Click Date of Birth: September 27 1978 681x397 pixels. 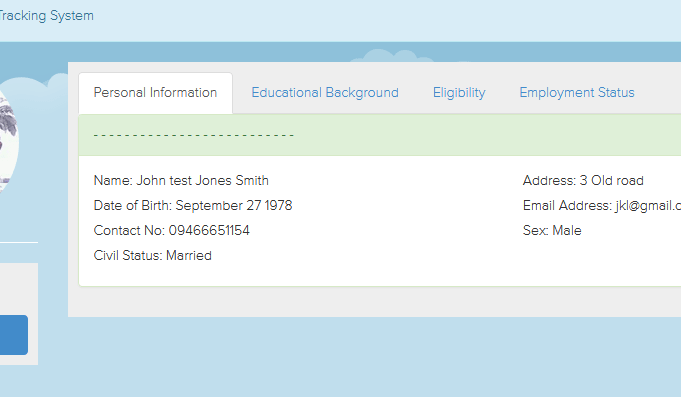point(193,205)
